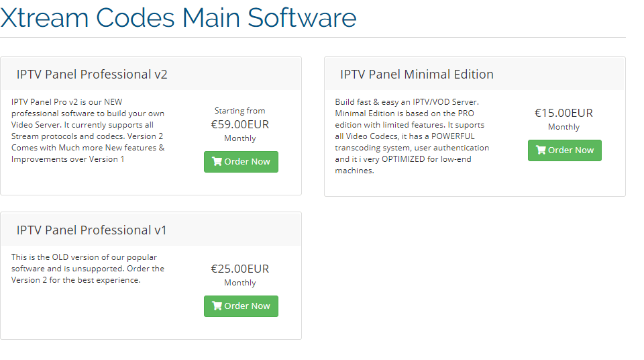Screen dimensions: 644x360
Task: Select the IPTV Panel Professional v2 title
Action: 92,75
